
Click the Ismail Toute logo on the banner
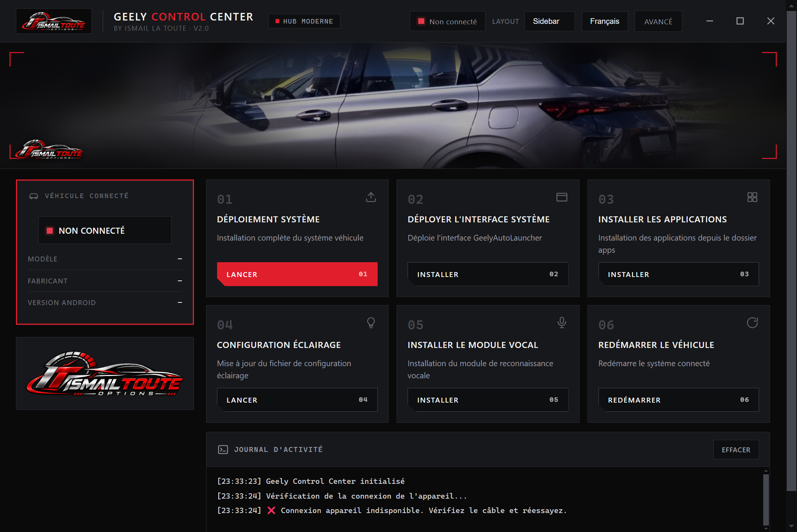click(x=49, y=150)
